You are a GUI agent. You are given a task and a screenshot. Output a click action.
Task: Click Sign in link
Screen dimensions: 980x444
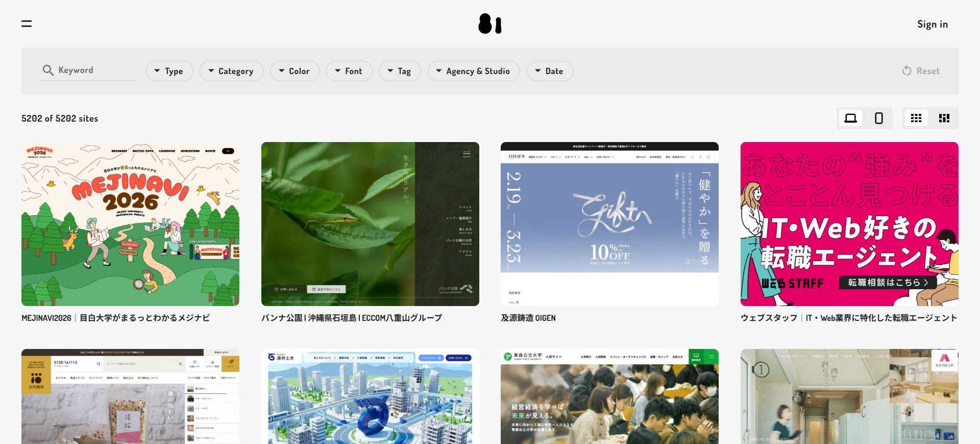[932, 25]
